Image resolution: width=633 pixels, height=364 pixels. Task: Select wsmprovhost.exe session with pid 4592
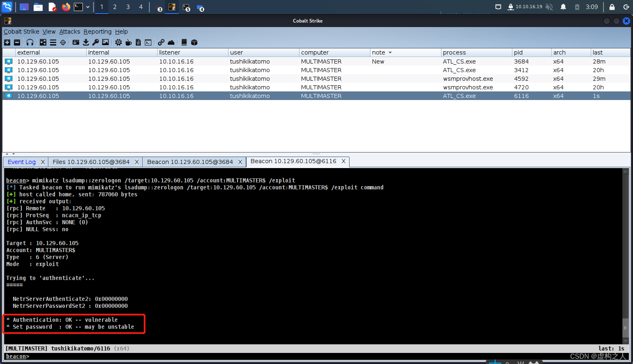click(316, 79)
